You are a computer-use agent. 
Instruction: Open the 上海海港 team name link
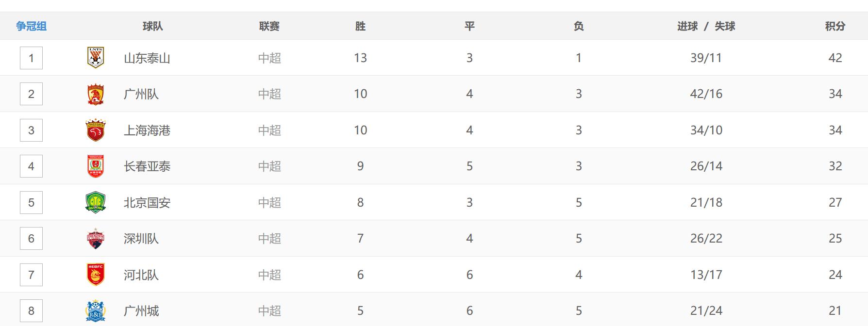tap(147, 130)
